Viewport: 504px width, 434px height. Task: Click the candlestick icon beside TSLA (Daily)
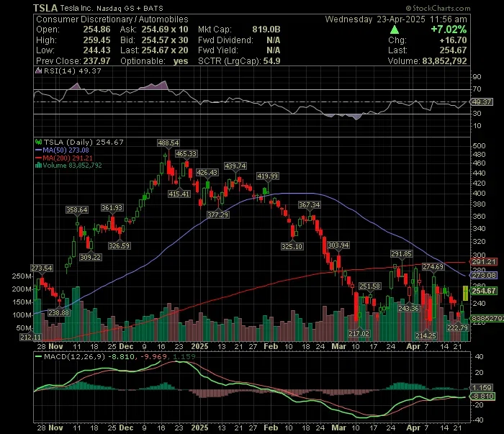[x=39, y=142]
